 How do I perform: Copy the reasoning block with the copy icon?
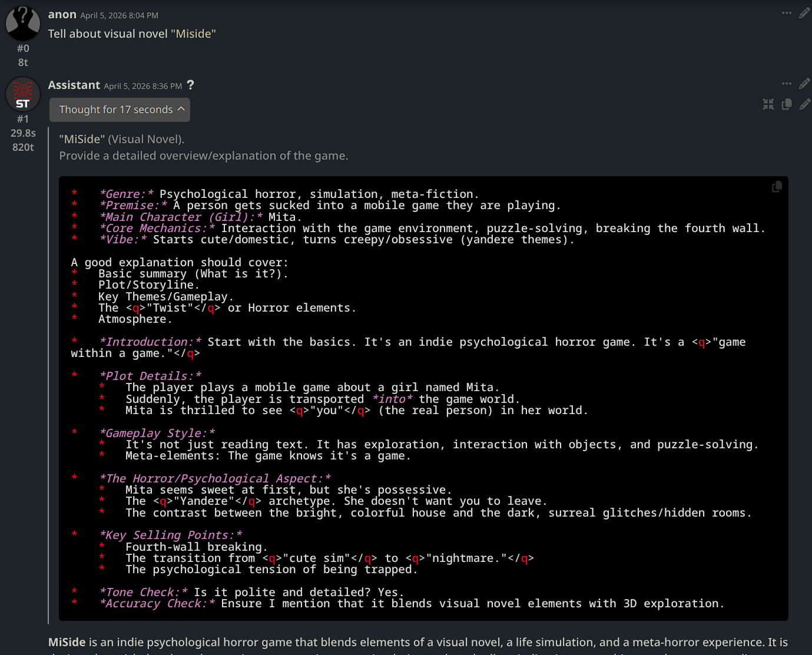787,104
